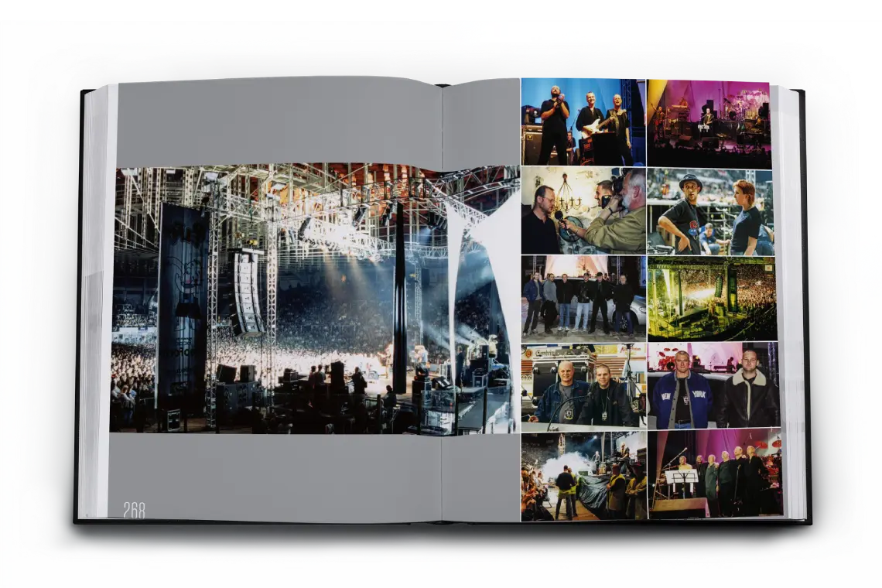Open the large concert stage photo

309,302
